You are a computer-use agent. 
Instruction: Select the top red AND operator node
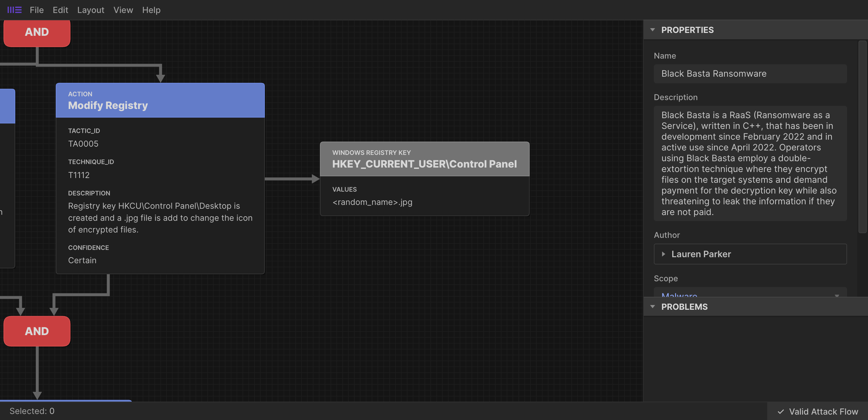pos(37,32)
